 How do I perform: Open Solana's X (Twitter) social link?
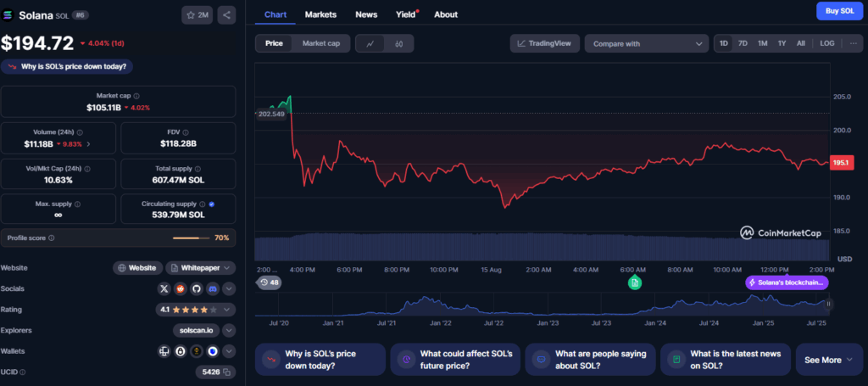[x=164, y=288]
